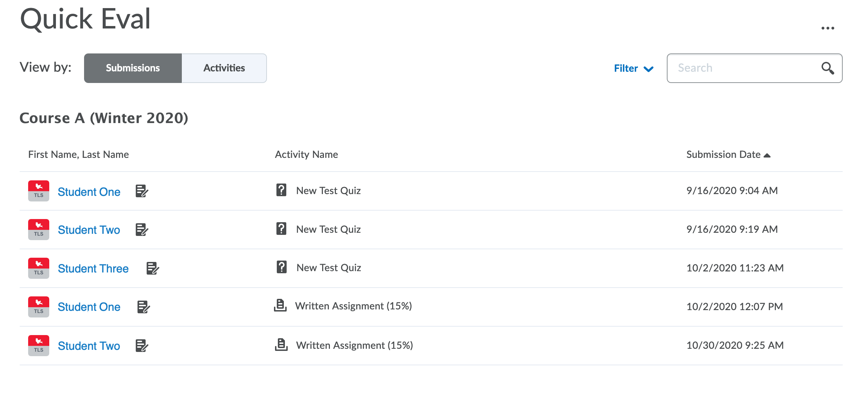Open the Student Three link
This screenshot has width=868, height=398.
pos(93,269)
